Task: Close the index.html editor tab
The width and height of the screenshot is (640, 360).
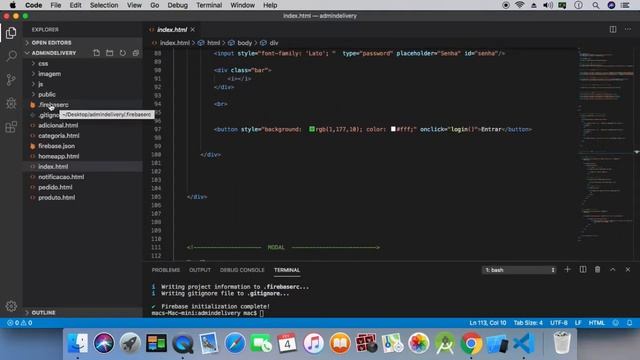Action: (x=193, y=30)
